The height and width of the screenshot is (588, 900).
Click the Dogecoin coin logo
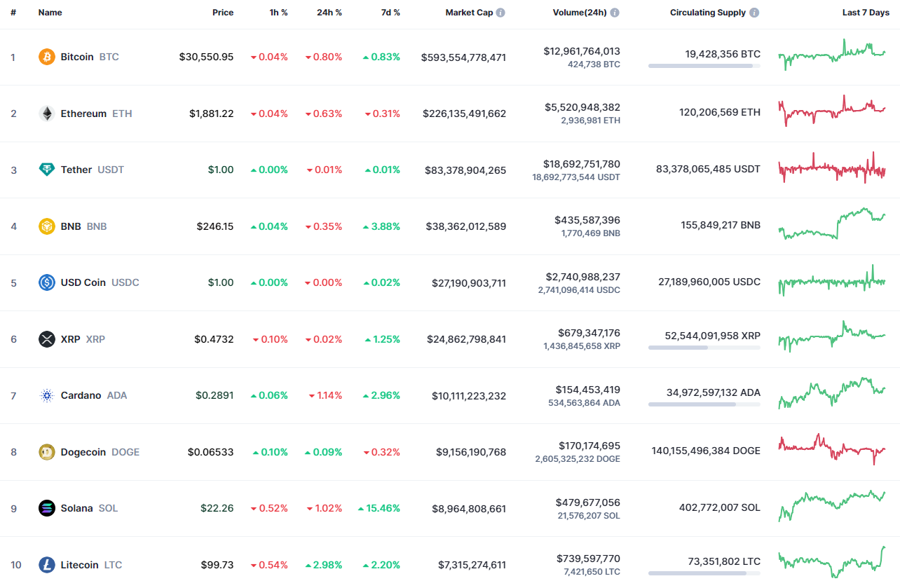46,452
